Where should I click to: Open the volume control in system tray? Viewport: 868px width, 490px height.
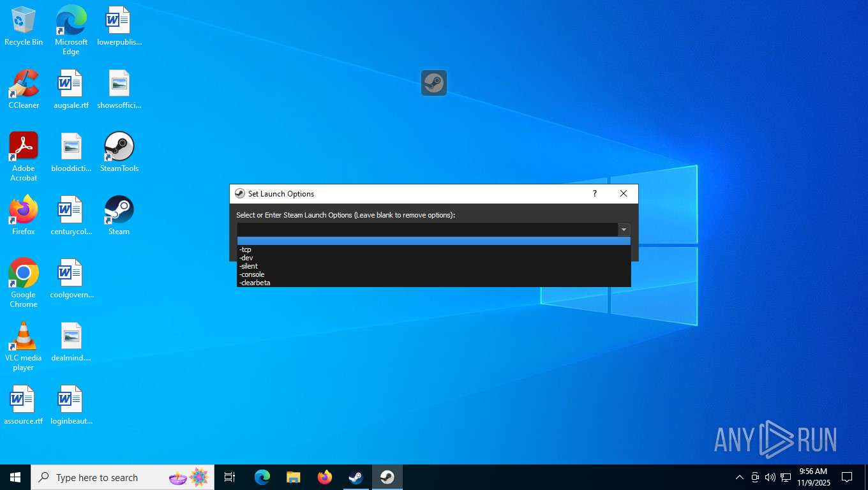(770, 477)
